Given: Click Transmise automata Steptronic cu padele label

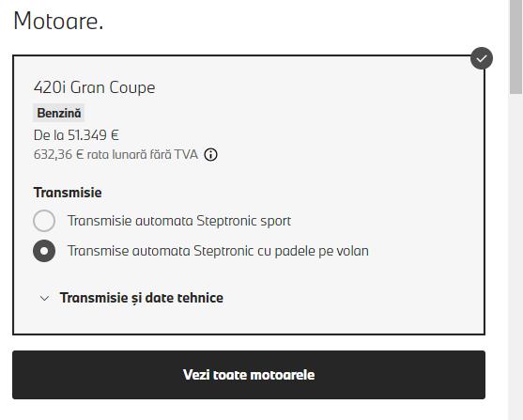Looking at the screenshot, I should pyautogui.click(x=218, y=251).
